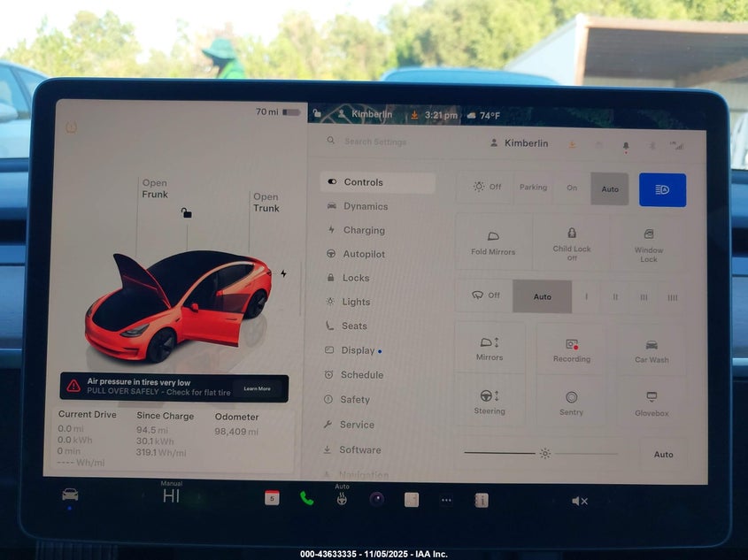Toggle the high beam headlights button
This screenshot has width=748, height=560.
[x=662, y=189]
